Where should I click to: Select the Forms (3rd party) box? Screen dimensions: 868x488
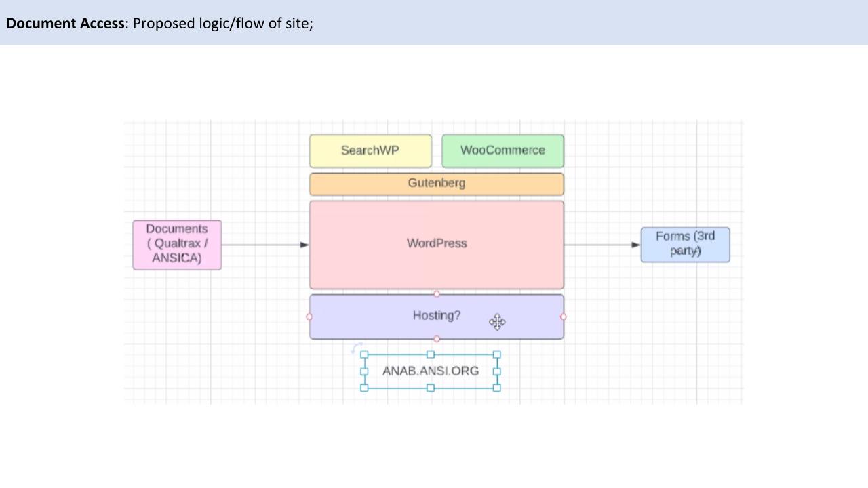pyautogui.click(x=685, y=244)
